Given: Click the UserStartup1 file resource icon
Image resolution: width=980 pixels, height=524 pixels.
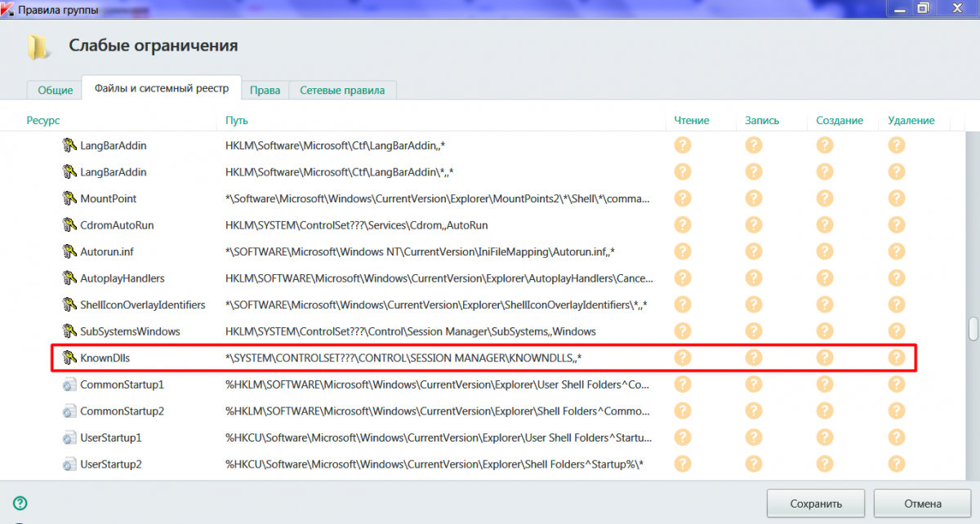Looking at the screenshot, I should [69, 438].
